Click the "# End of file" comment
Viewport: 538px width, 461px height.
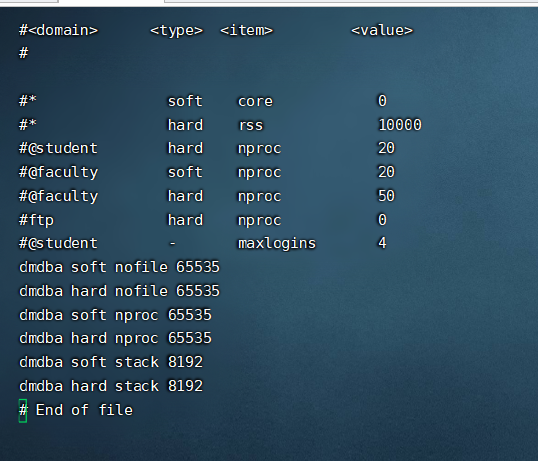(x=76, y=410)
